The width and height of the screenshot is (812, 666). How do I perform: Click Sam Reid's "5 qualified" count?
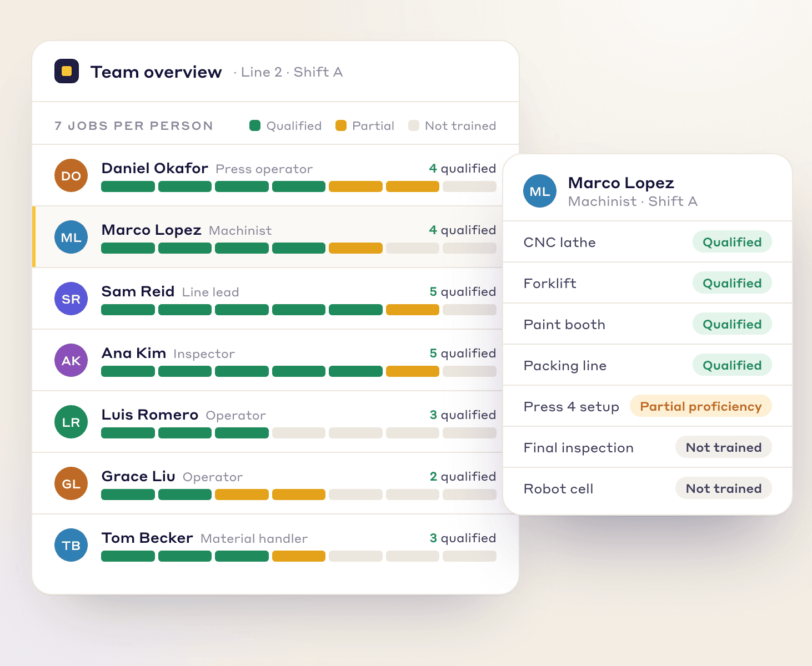tap(463, 291)
